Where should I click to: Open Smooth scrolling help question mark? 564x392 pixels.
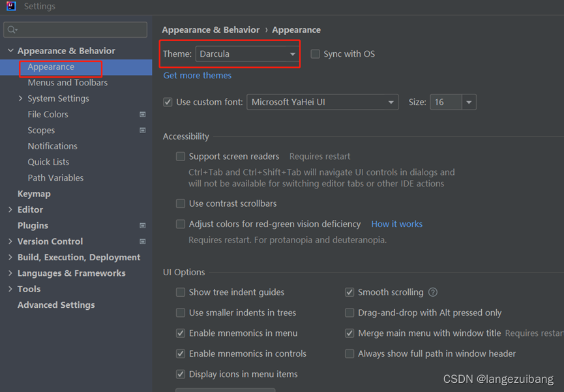click(x=433, y=292)
